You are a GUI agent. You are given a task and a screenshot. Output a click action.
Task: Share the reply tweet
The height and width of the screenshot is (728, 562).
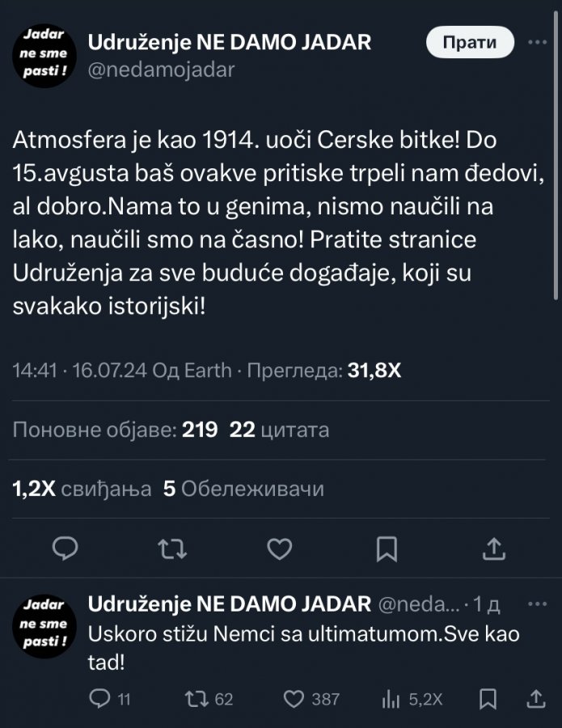point(535,699)
